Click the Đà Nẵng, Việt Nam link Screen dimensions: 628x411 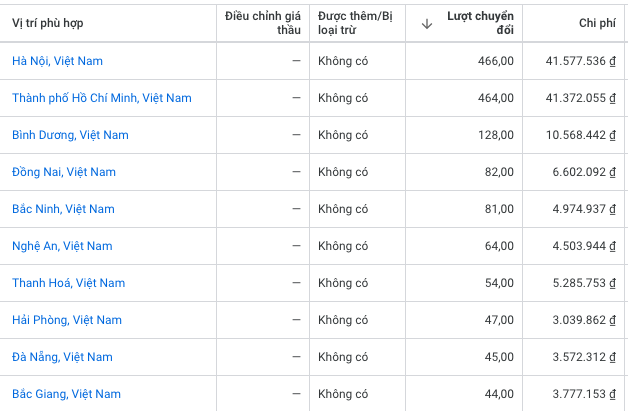point(62,357)
